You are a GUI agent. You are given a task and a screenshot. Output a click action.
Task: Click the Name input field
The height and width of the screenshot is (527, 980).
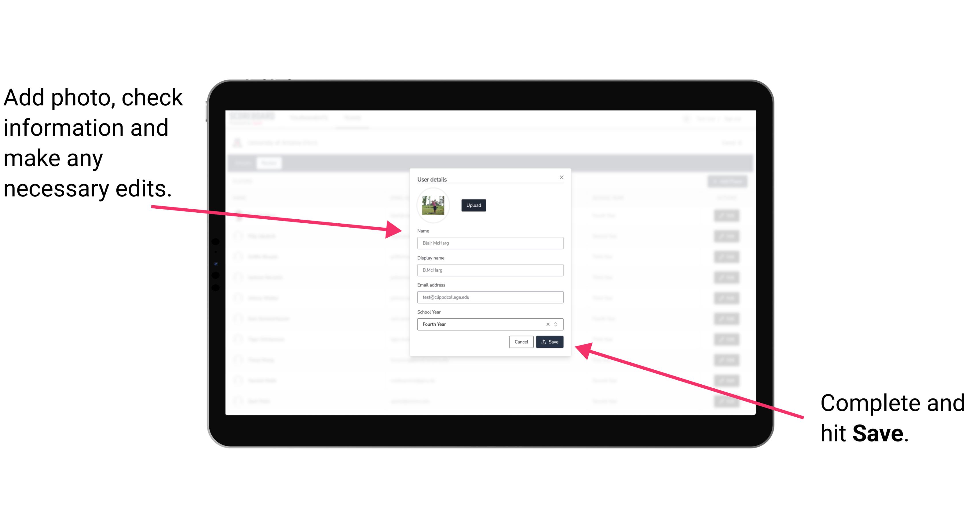coord(490,243)
